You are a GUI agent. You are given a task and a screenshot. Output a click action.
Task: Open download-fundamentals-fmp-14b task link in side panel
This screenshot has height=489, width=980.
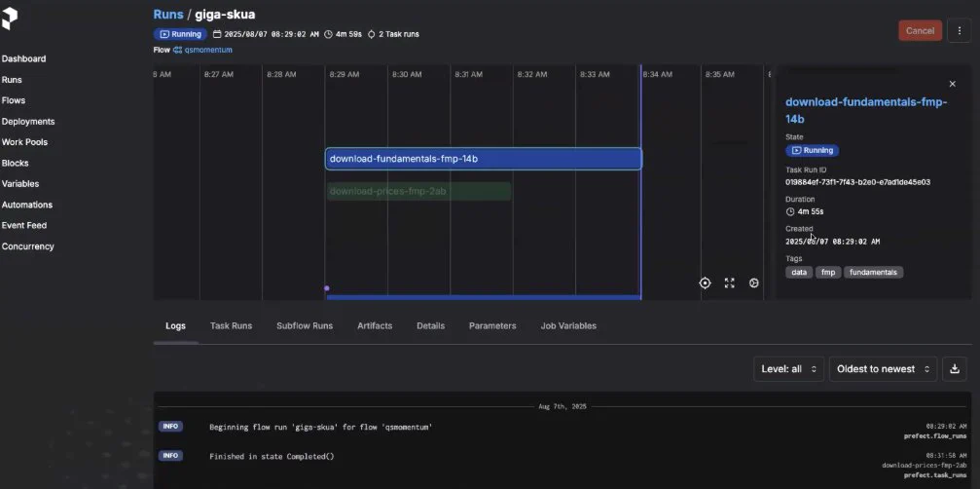866,111
